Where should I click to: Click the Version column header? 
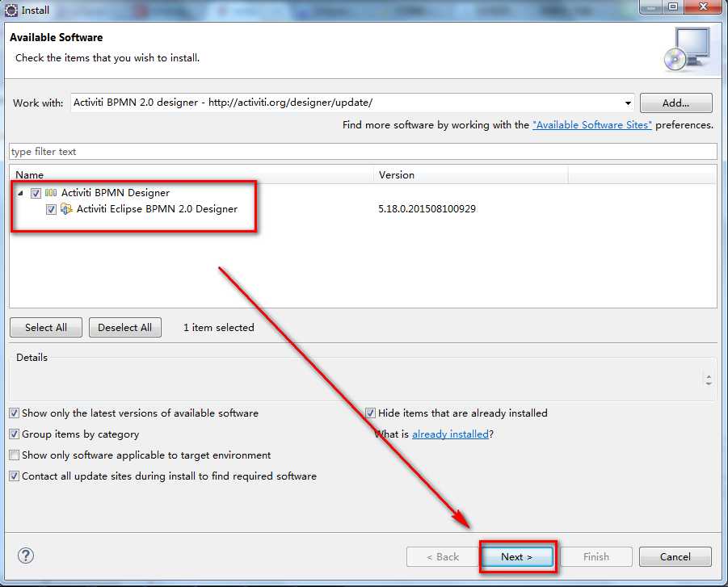click(x=471, y=175)
